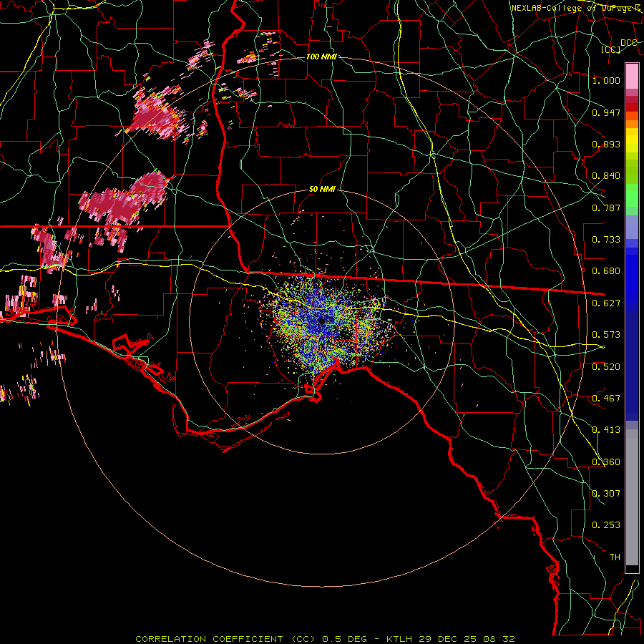Screen dimensions: 644x644
Task: Click the TH label on the scale
Action: pyautogui.click(x=615, y=557)
